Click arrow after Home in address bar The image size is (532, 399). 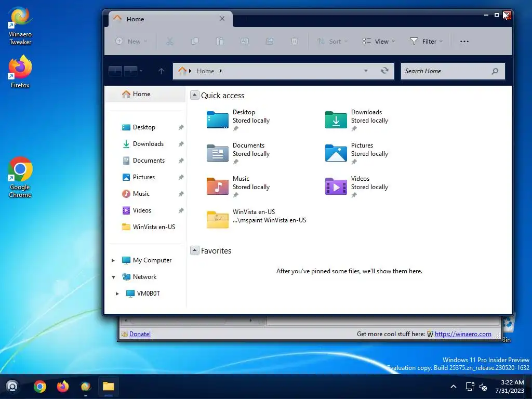click(x=220, y=71)
